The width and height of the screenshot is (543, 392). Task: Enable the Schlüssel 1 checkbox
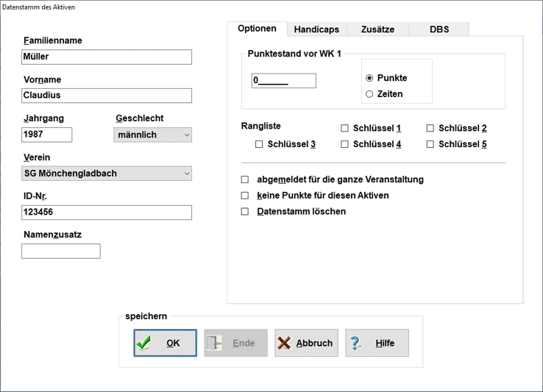click(x=344, y=128)
